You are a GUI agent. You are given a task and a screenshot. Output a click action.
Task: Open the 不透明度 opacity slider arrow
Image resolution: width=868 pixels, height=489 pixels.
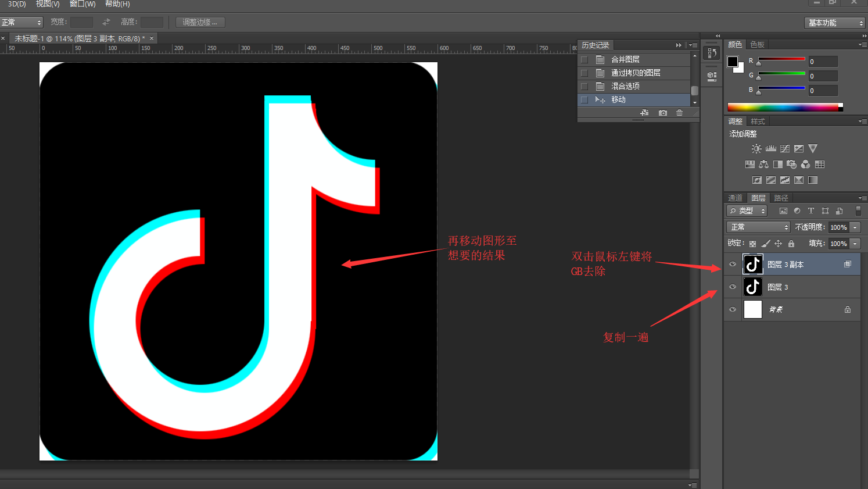pyautogui.click(x=855, y=227)
